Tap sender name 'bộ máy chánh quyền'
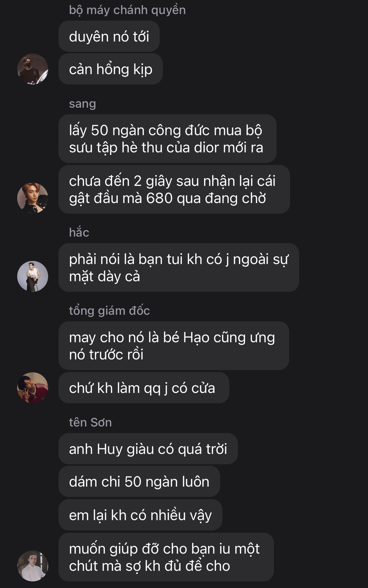The width and height of the screenshot is (368, 588). coord(127,10)
